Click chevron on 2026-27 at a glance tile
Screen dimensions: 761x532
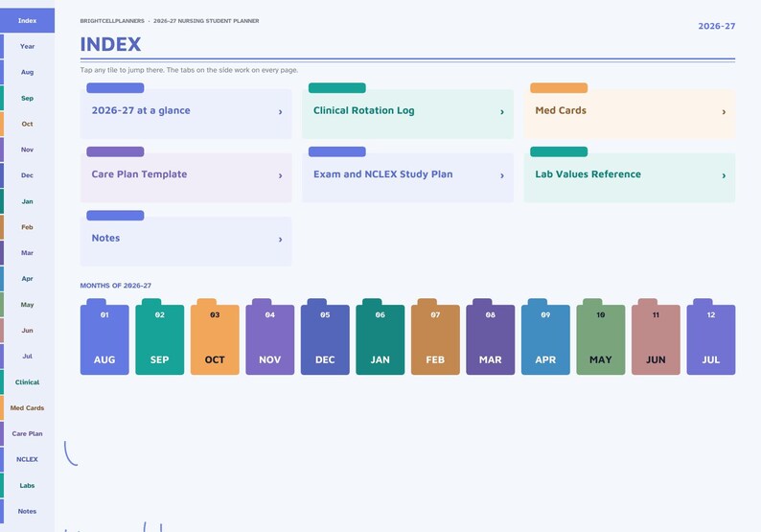(281, 112)
